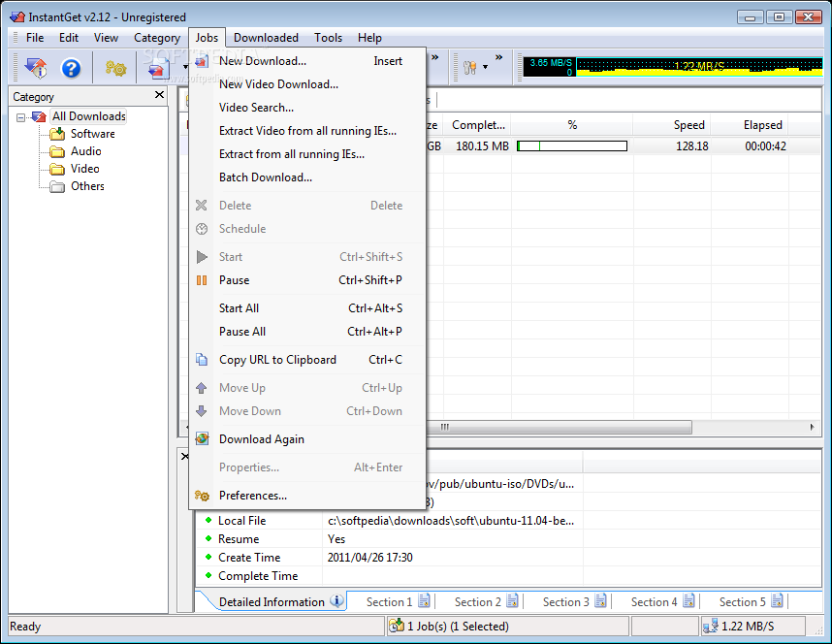Choose Extract from all running IEs...

coord(307,154)
